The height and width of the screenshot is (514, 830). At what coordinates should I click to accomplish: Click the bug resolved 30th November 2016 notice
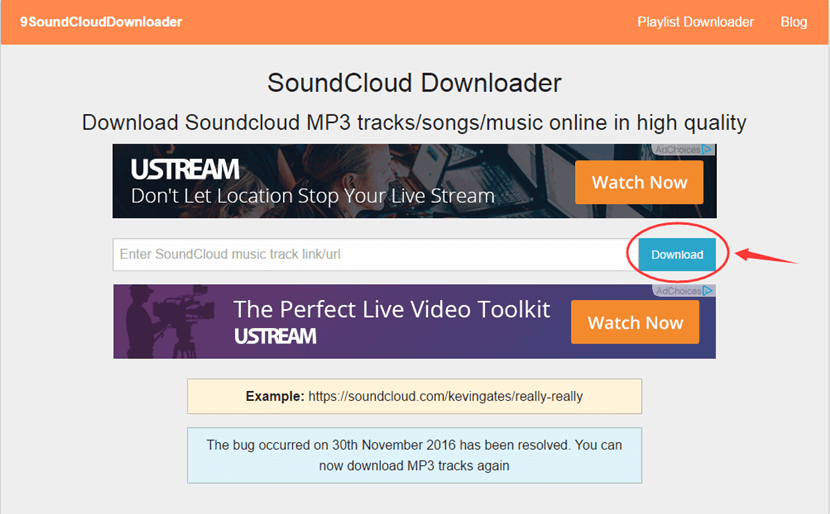tap(414, 455)
